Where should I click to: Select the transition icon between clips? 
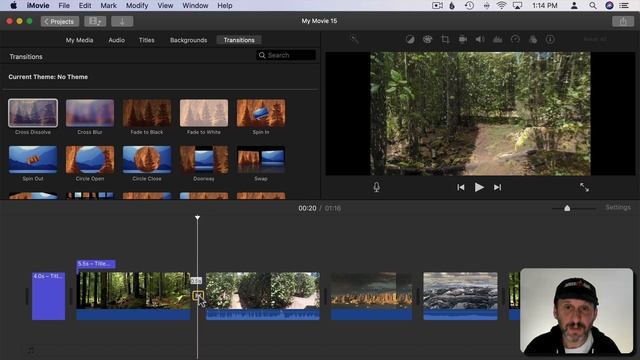click(198, 295)
